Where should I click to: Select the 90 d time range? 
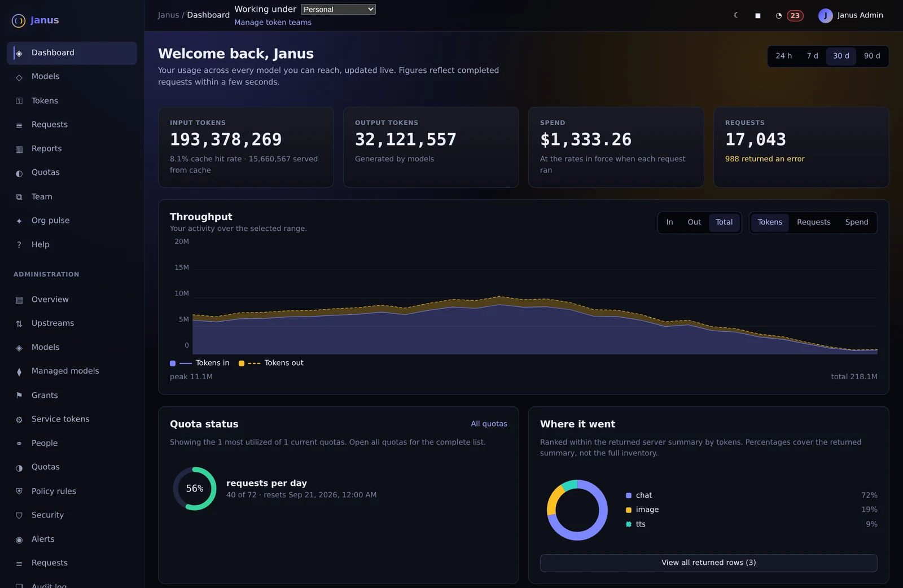872,56
